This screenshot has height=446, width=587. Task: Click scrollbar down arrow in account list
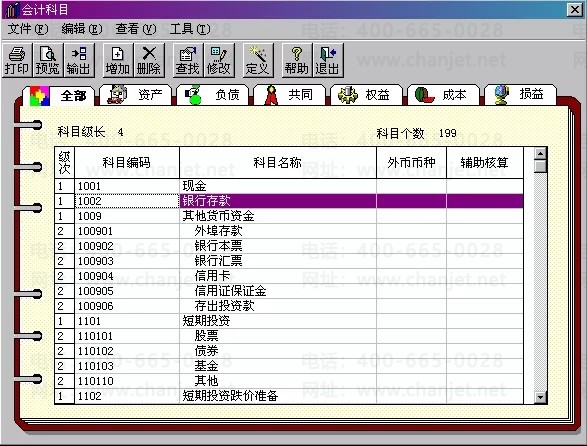[x=541, y=397]
